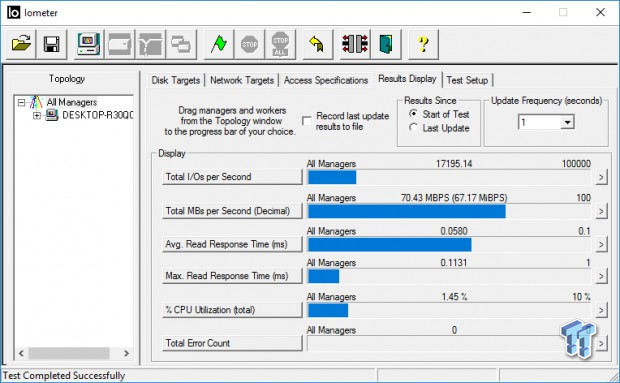This screenshot has width=620, height=383.
Task: Click the 100000 maximum scale value
Action: pos(576,164)
